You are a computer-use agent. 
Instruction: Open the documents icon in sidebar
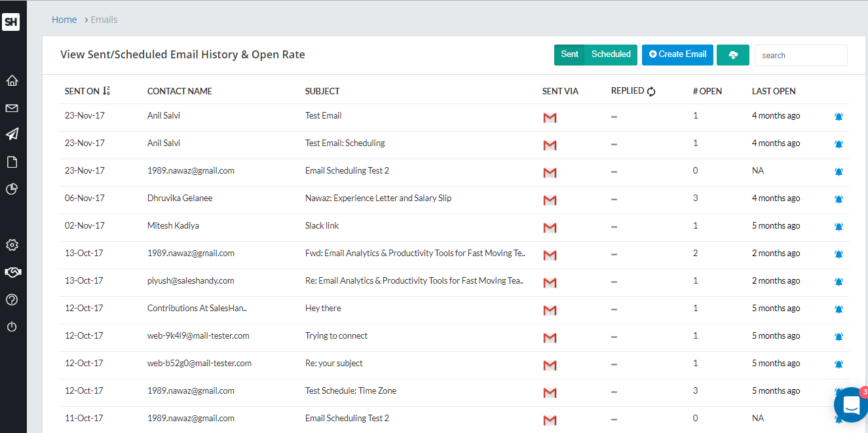point(12,162)
